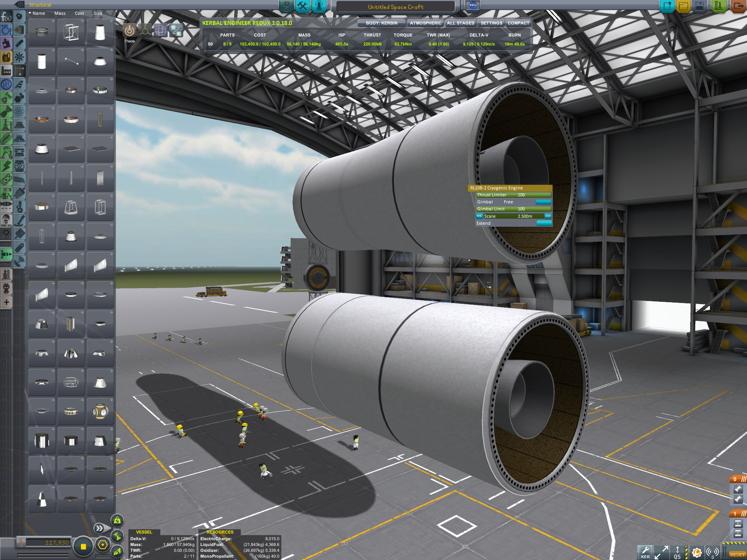The width and height of the screenshot is (747, 560).
Task: Select the Re-root gizmo tool
Action: (x=176, y=30)
